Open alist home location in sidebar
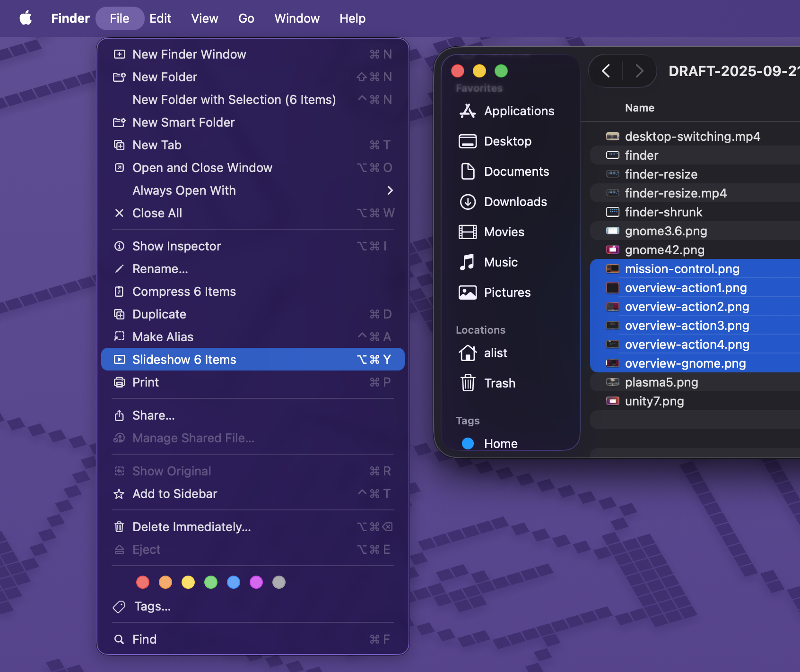 coord(495,353)
